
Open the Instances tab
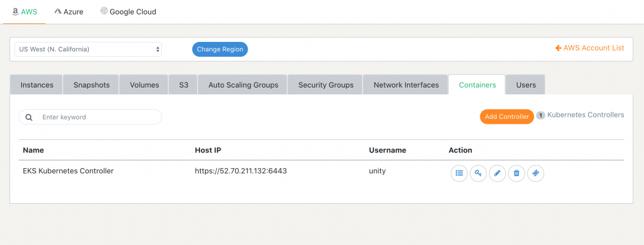(37, 85)
